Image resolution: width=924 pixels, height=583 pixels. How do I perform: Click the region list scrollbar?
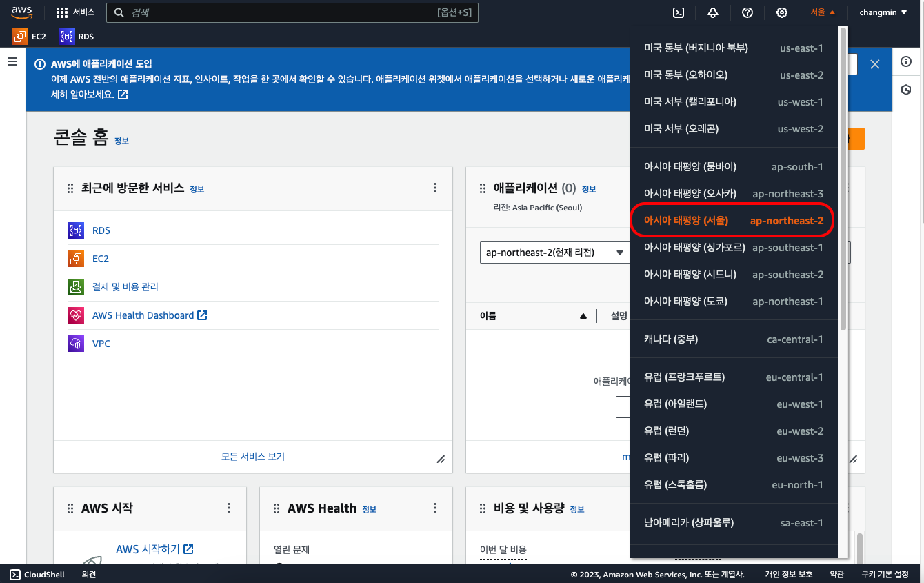point(843,179)
